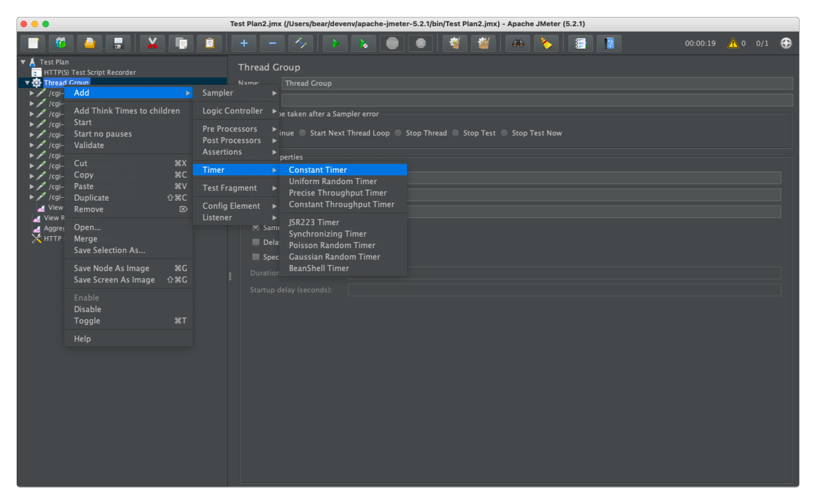Select Disable in context menu
The height and width of the screenshot is (504, 816).
tap(129, 309)
